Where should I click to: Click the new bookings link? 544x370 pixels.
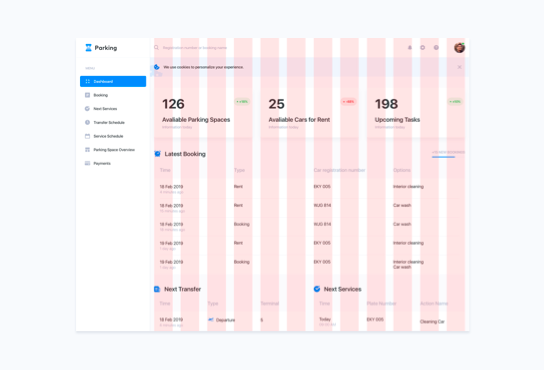(x=448, y=152)
